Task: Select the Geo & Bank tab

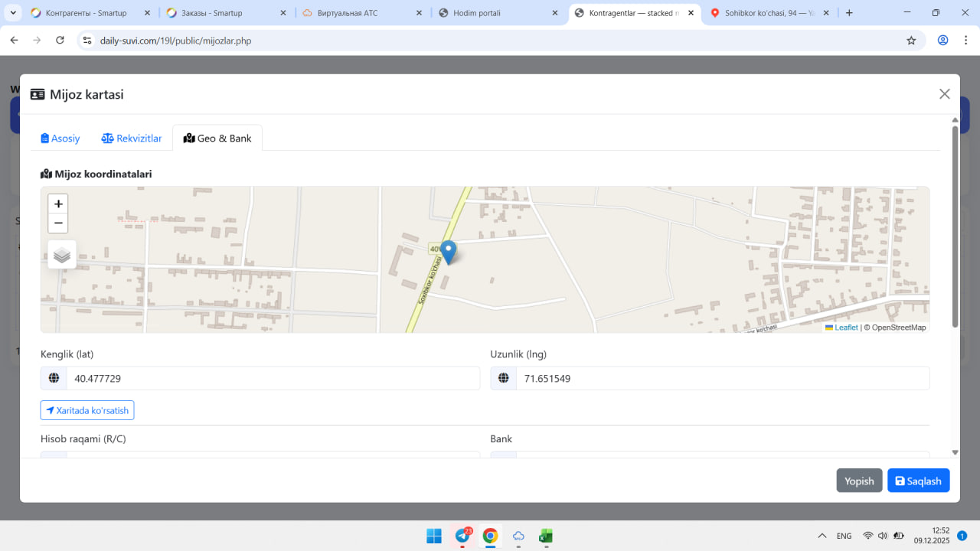Action: click(x=217, y=139)
